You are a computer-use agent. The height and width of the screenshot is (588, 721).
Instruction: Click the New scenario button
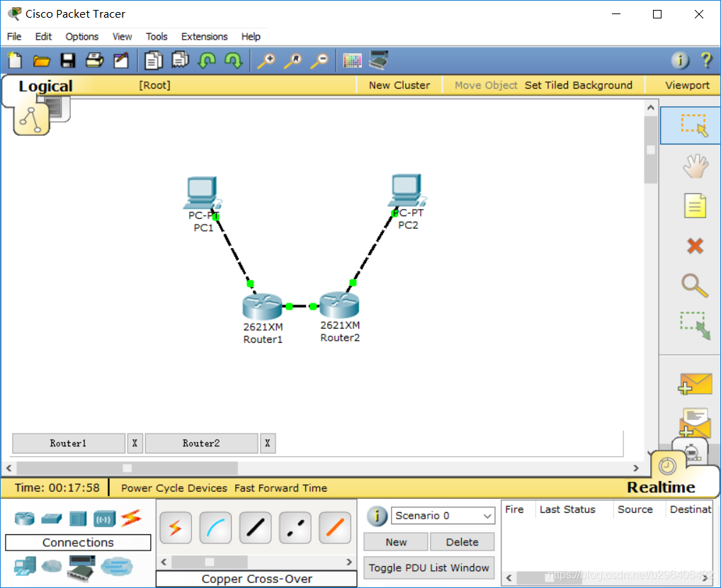click(x=396, y=542)
